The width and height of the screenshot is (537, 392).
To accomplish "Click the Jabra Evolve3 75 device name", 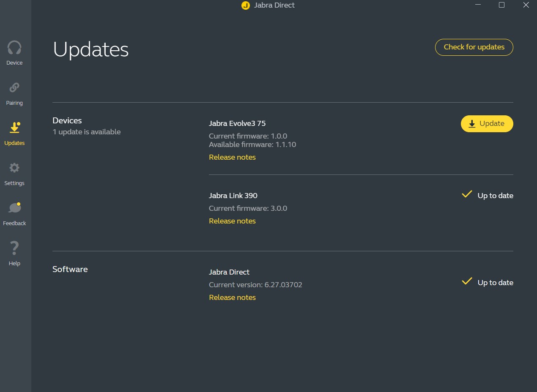I will (x=237, y=123).
